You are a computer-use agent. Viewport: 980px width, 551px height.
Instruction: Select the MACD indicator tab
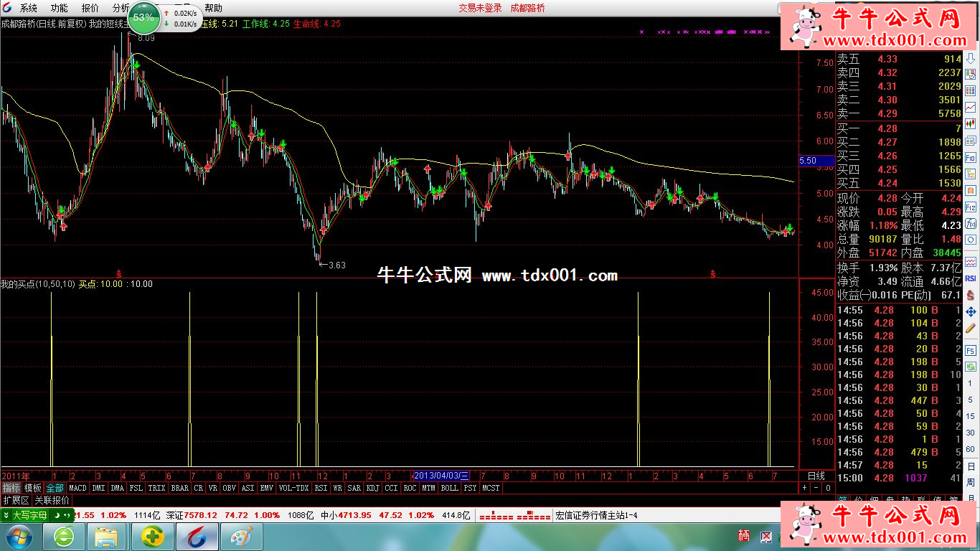(x=77, y=488)
